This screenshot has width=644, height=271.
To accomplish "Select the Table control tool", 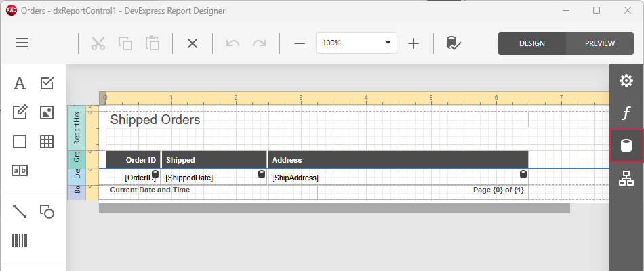I will coord(47,142).
